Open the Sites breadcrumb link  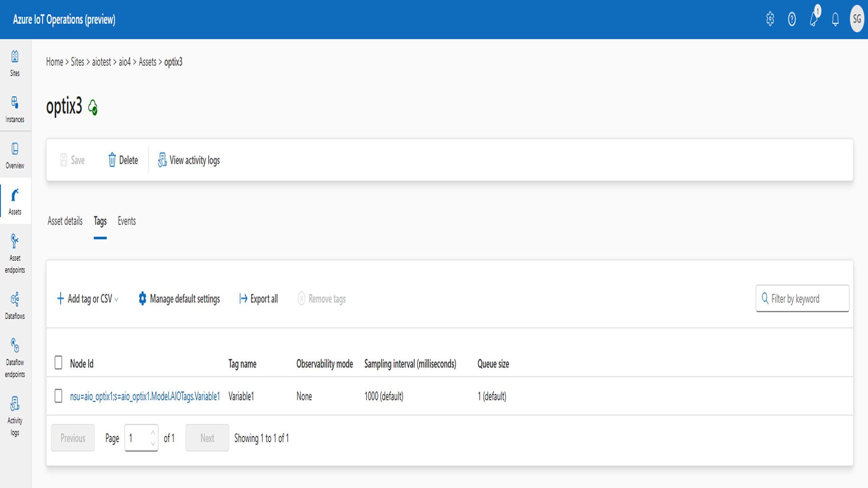coord(77,62)
